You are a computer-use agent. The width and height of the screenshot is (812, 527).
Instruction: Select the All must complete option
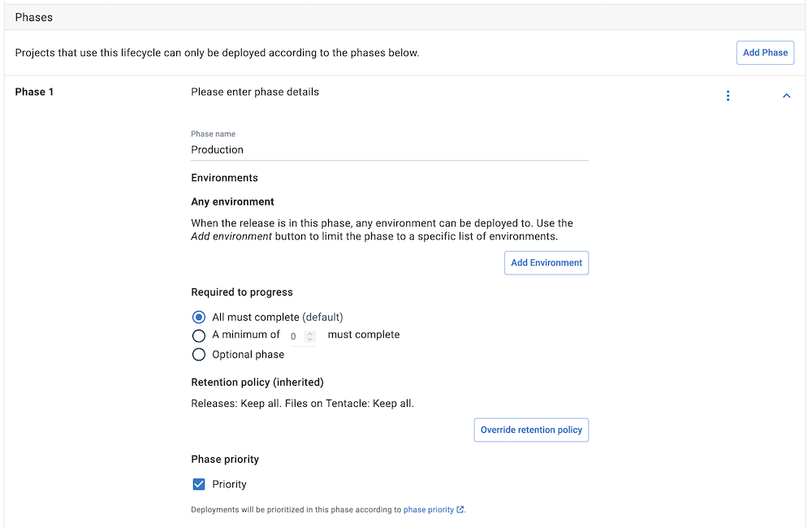pyautogui.click(x=199, y=317)
